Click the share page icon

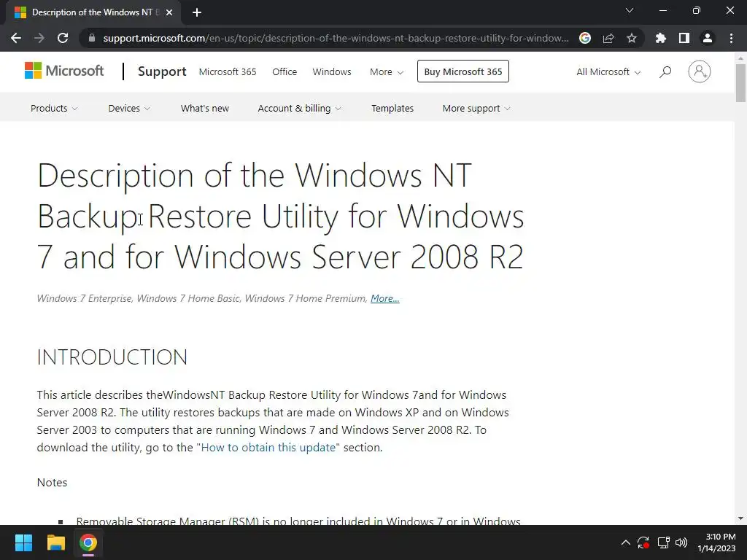pyautogui.click(x=608, y=38)
